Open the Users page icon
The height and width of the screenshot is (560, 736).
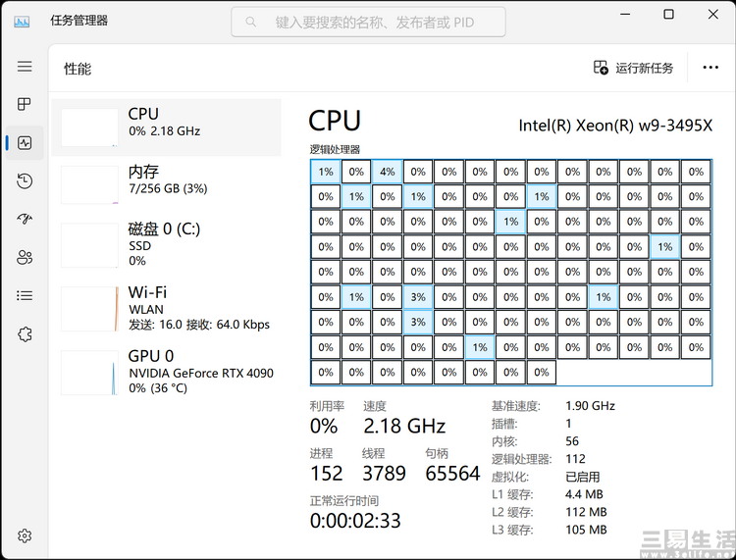25,257
